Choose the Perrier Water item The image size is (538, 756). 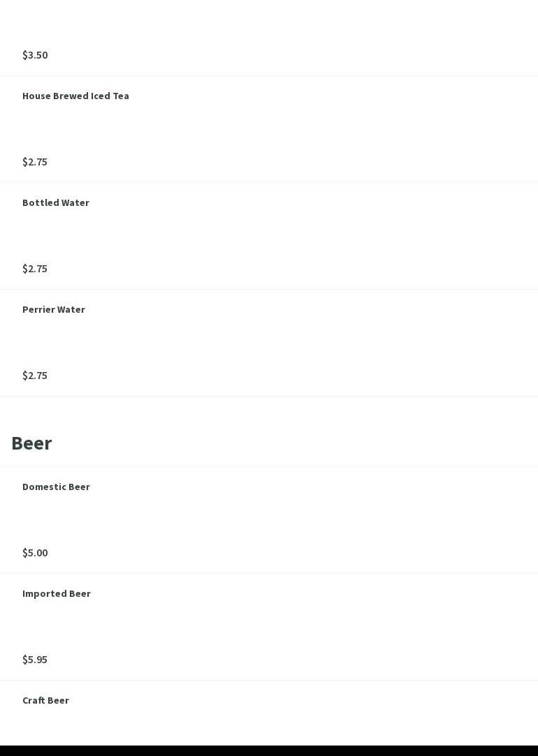pyautogui.click(x=54, y=310)
